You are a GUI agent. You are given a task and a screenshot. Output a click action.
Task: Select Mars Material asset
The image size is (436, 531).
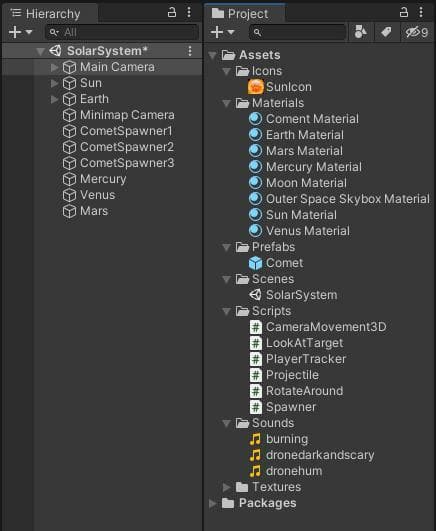[x=304, y=151]
